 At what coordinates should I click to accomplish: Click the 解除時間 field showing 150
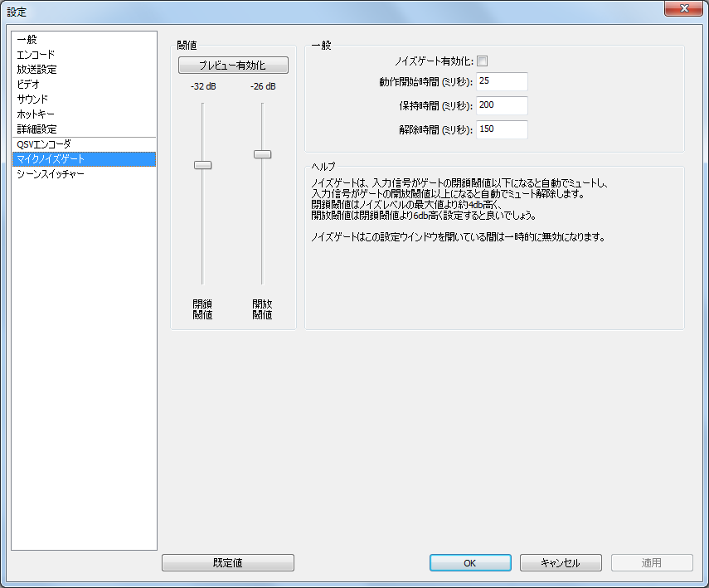502,129
